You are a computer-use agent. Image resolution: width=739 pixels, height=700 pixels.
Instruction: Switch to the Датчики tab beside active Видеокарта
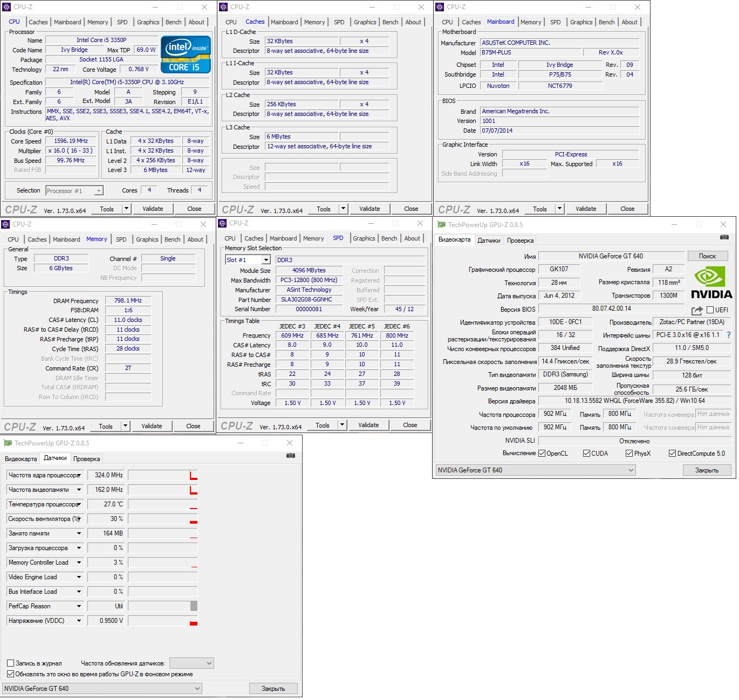(x=488, y=241)
